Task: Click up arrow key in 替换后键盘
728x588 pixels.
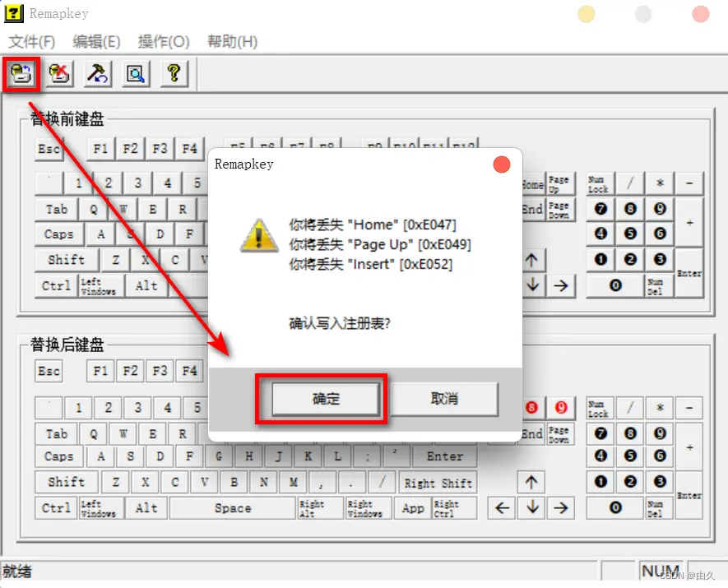Action: (531, 483)
